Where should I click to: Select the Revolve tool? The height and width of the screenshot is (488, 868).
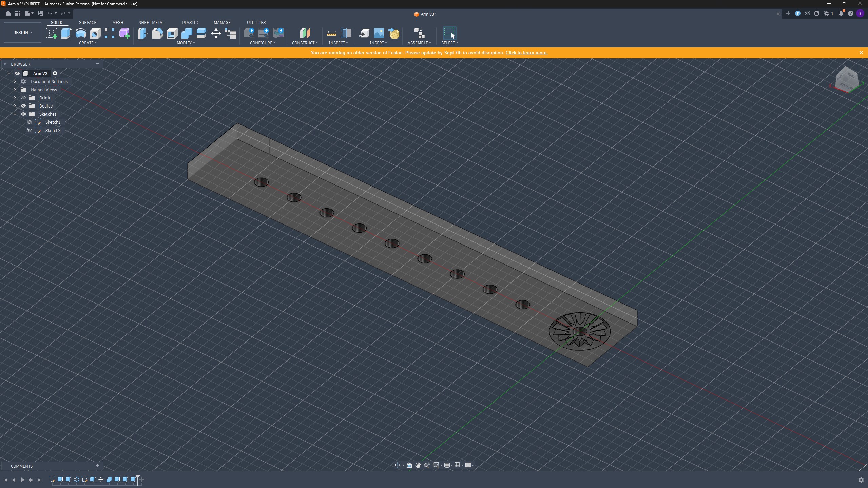(x=81, y=33)
